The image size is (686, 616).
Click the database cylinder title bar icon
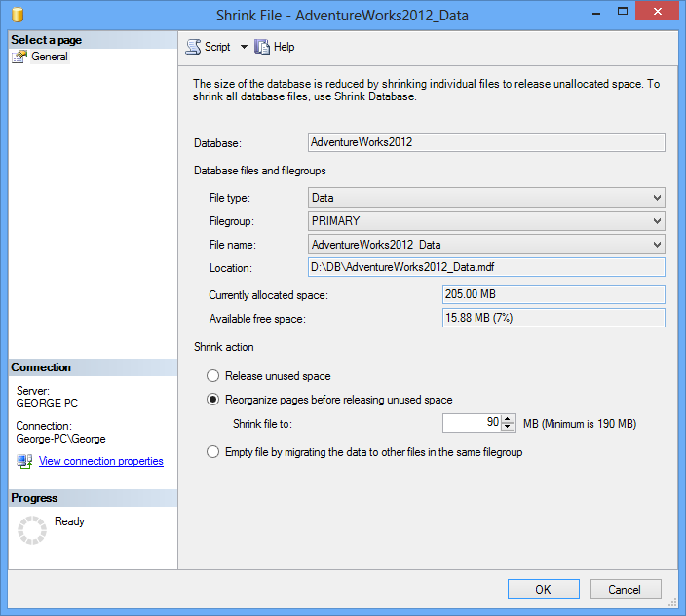(18, 15)
